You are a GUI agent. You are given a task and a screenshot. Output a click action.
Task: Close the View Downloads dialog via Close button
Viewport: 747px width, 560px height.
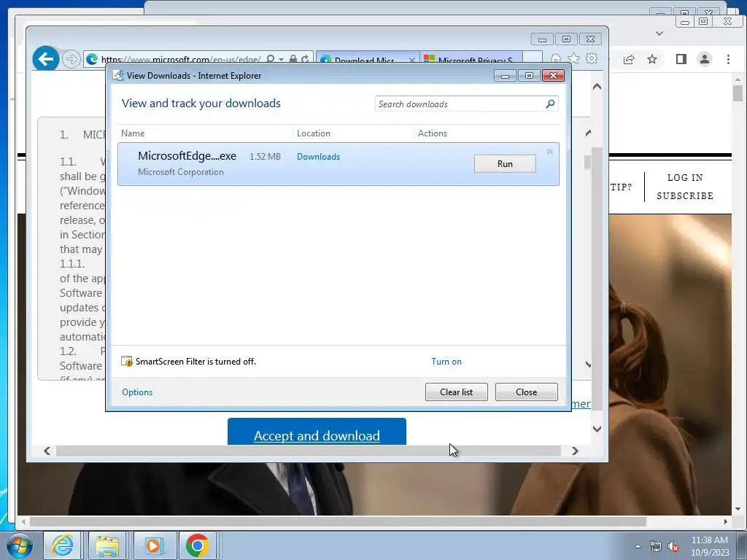(526, 392)
